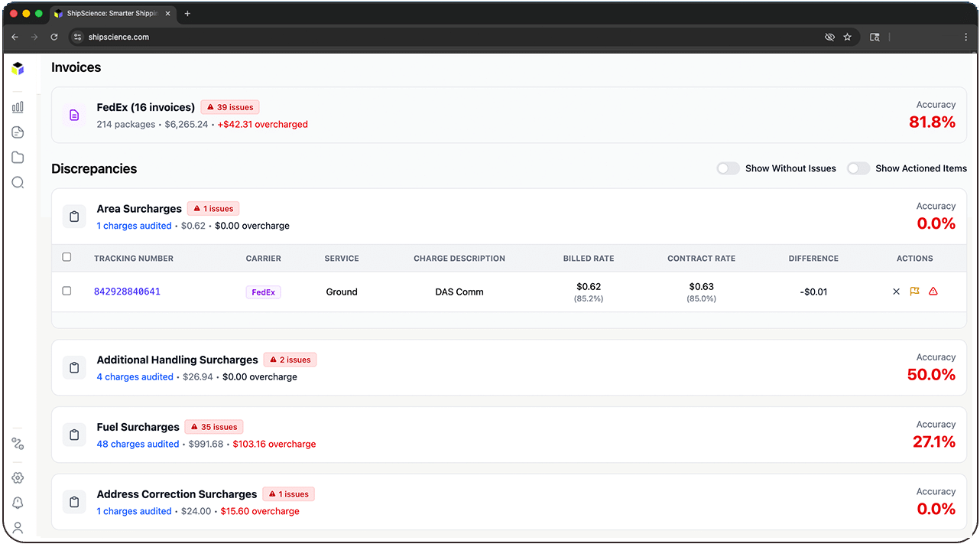Open the integrations icon near the sidebar bottom

[18, 444]
